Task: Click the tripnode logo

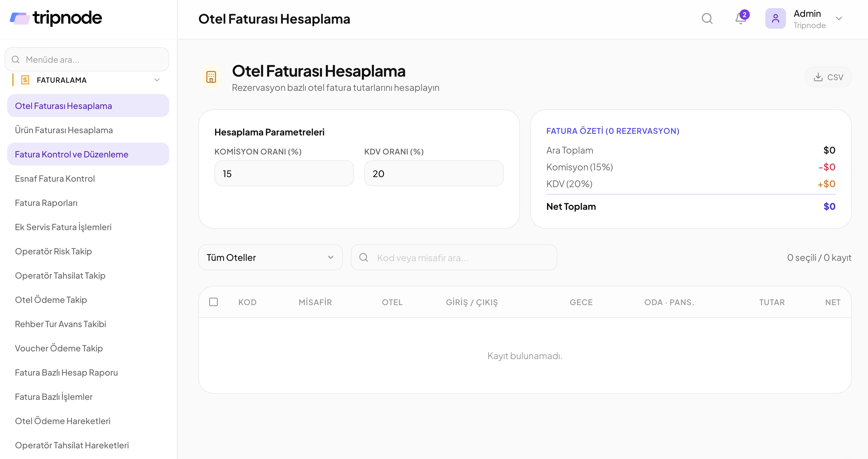Action: [x=56, y=18]
